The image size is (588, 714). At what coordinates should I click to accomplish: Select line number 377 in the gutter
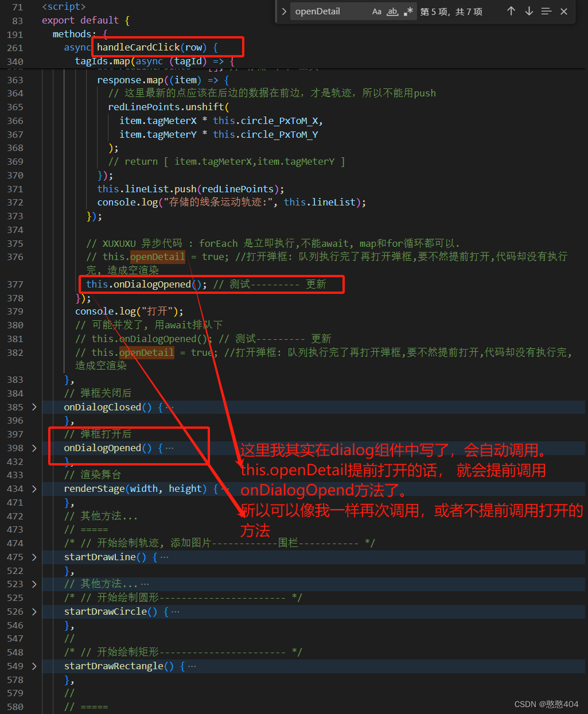click(15, 284)
